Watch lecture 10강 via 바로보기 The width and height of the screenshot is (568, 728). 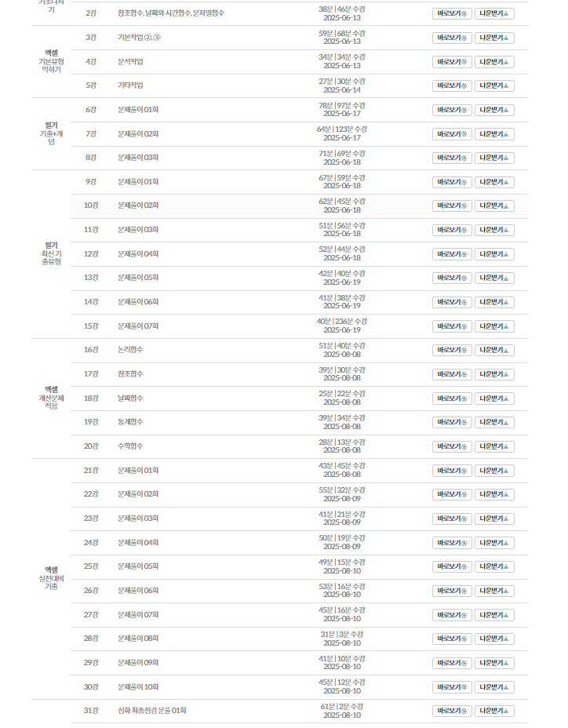[452, 206]
